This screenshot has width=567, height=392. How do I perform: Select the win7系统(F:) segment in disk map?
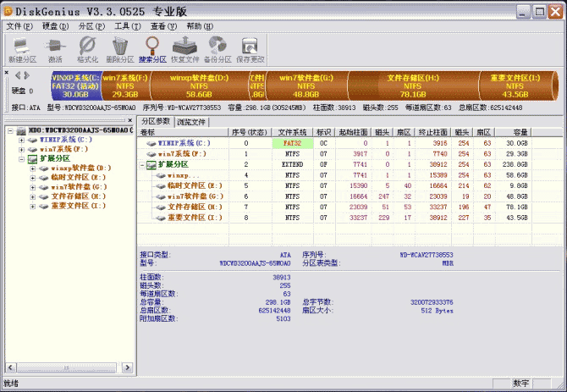point(125,86)
